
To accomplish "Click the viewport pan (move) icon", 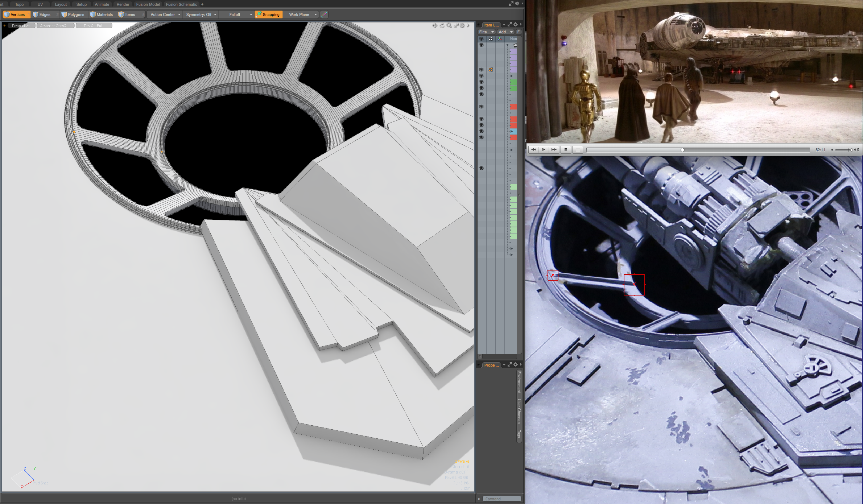I will (x=435, y=25).
